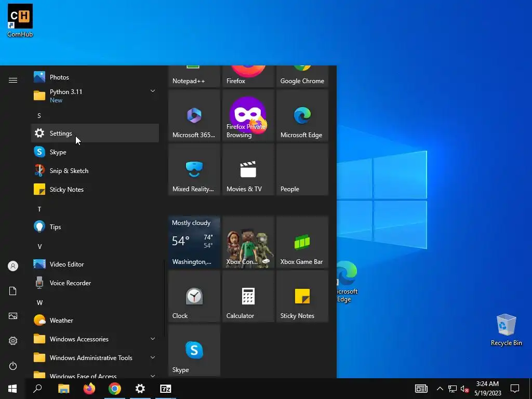Switch to Settings on the taskbar
The width and height of the screenshot is (532, 399).
[140, 389]
